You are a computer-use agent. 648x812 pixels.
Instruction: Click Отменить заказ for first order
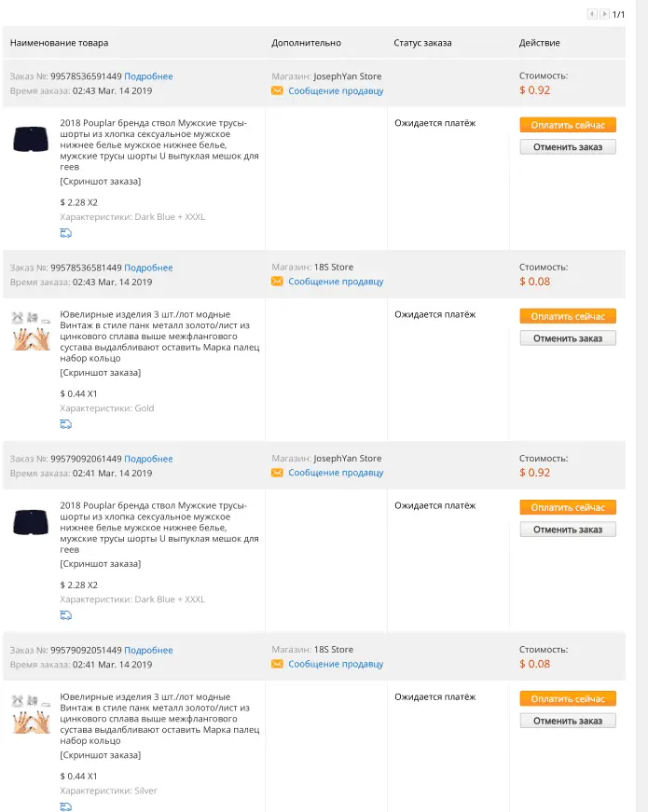(568, 147)
